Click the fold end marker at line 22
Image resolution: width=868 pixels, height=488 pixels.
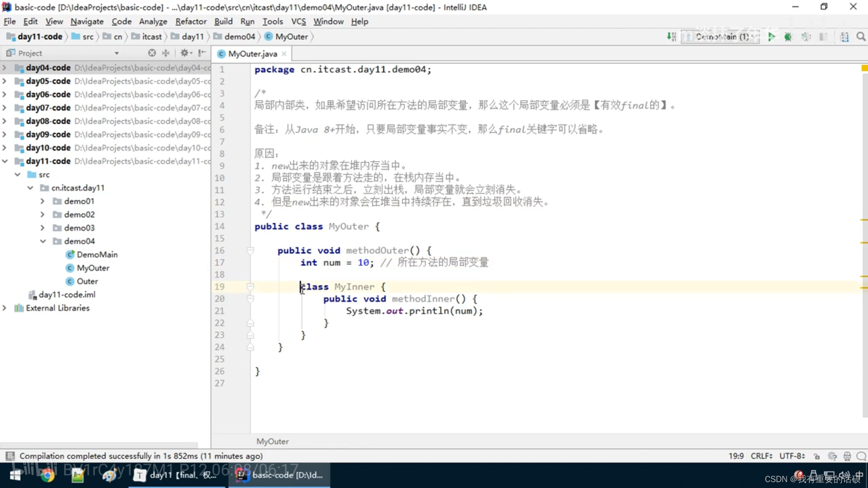(x=250, y=323)
